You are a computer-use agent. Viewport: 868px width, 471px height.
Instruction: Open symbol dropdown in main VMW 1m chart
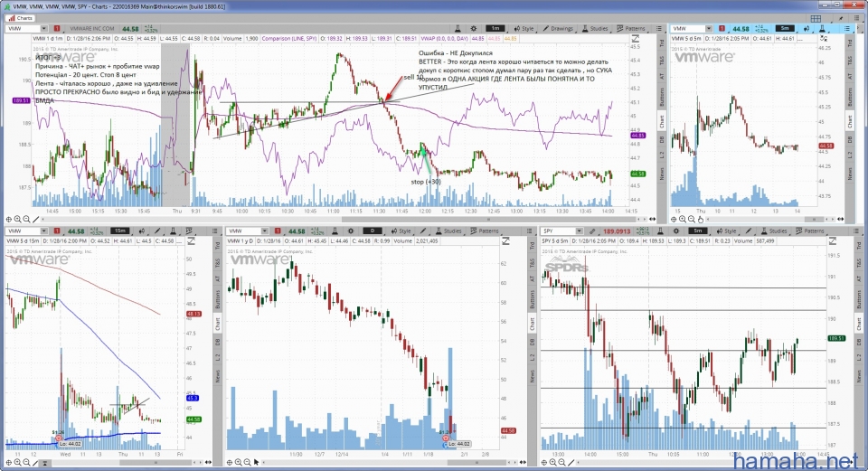(x=42, y=29)
